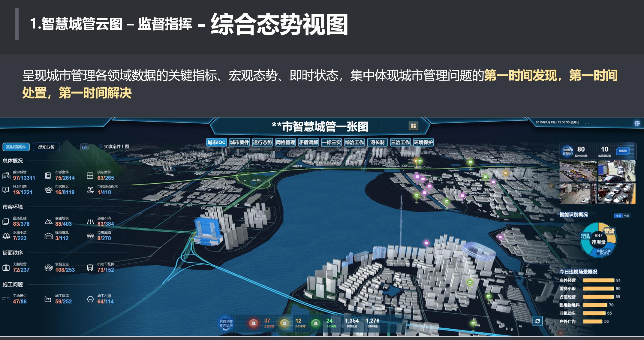Open the 网格管理 menu tab
Image resolution: width=644 pixels, height=340 pixels.
285,142
